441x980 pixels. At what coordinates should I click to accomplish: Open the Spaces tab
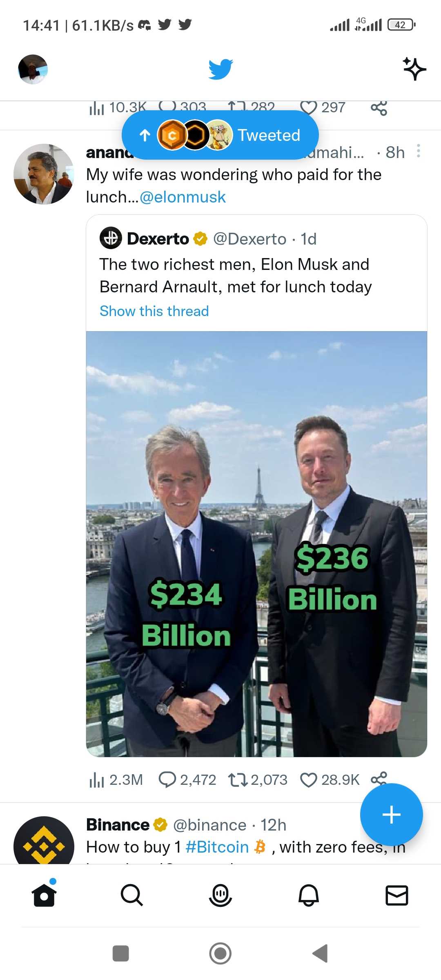[220, 895]
